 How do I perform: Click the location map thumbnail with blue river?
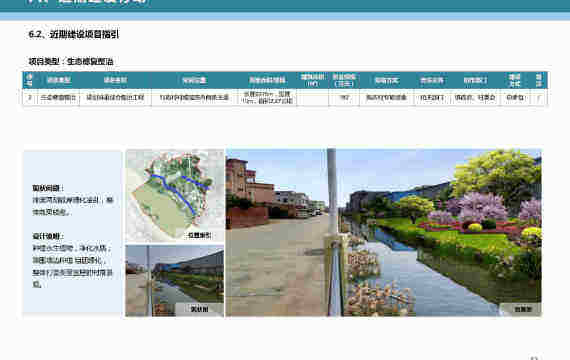174,196
